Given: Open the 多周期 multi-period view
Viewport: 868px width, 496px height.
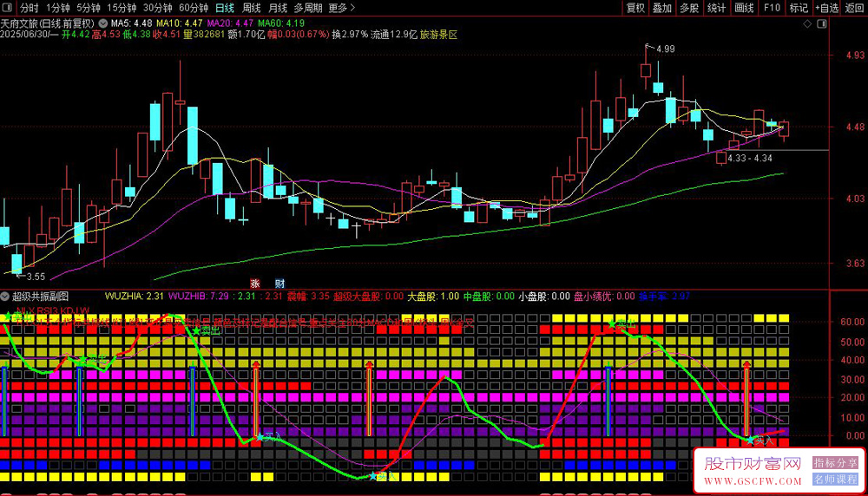Looking at the screenshot, I should 308,8.
